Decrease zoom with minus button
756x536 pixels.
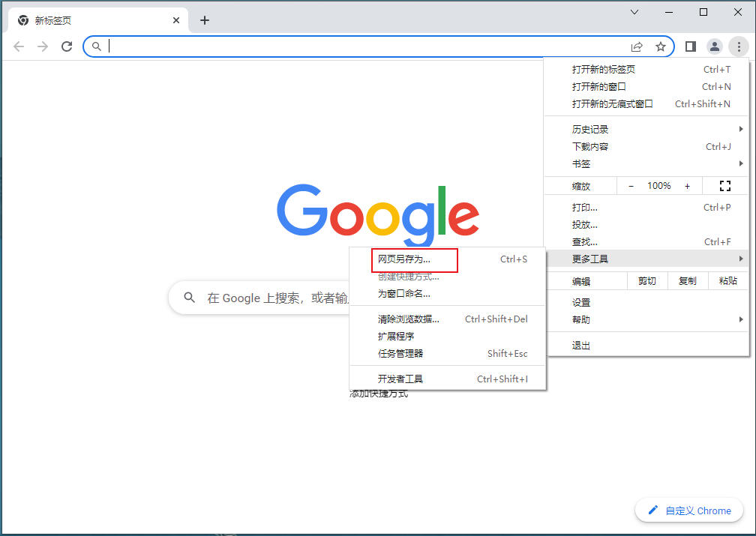pos(631,186)
